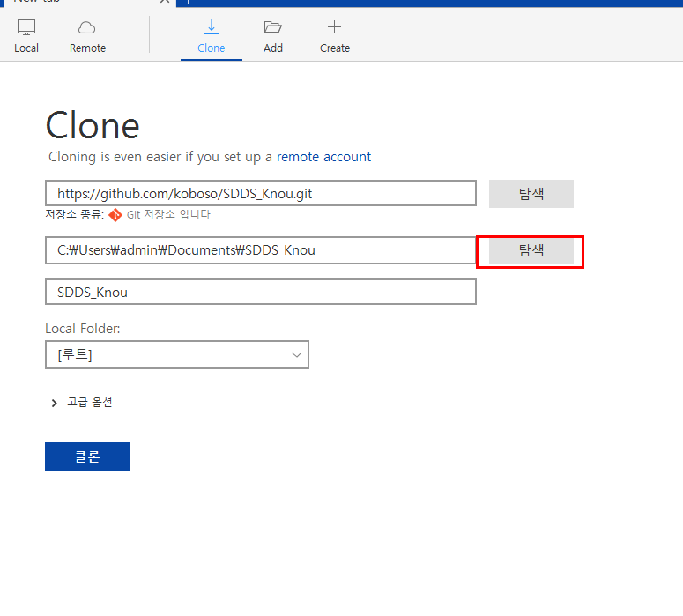Click the SDDS_Knou name field

[261, 292]
